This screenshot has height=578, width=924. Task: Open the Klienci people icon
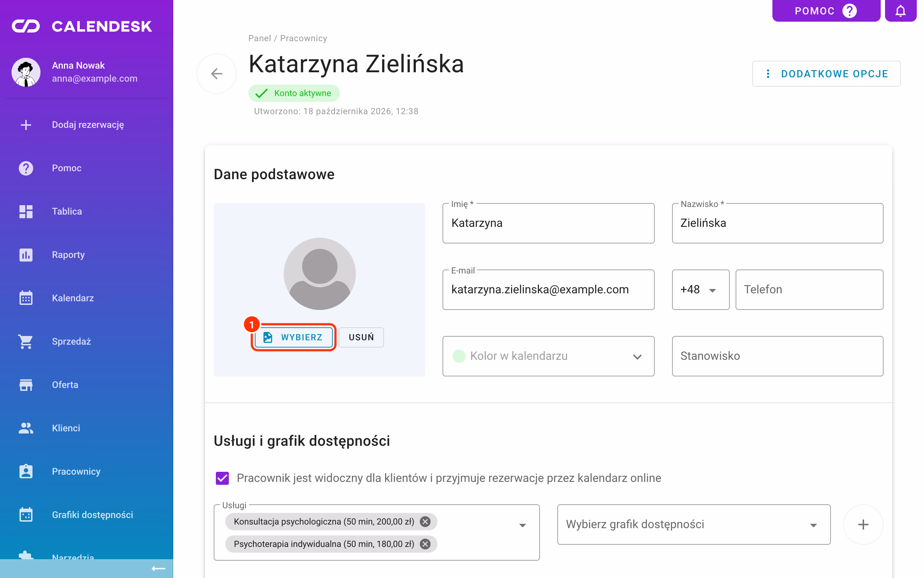click(26, 428)
